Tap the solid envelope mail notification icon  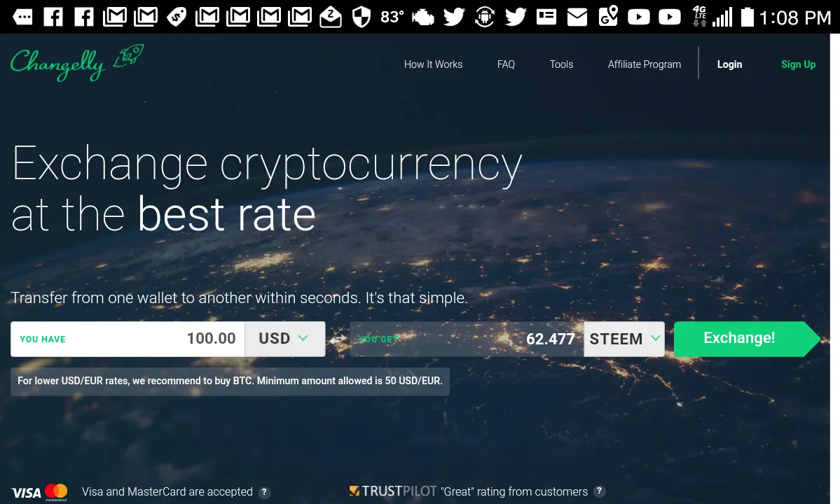pos(577,17)
